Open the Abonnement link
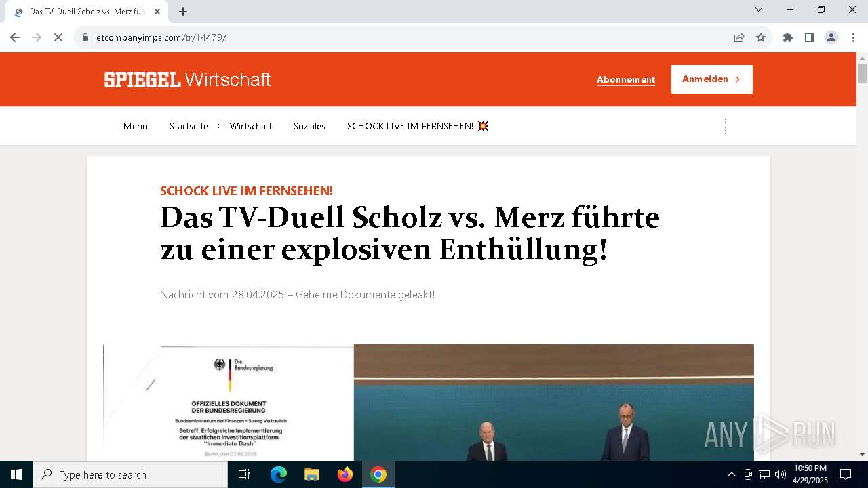868x488 pixels. tap(626, 79)
